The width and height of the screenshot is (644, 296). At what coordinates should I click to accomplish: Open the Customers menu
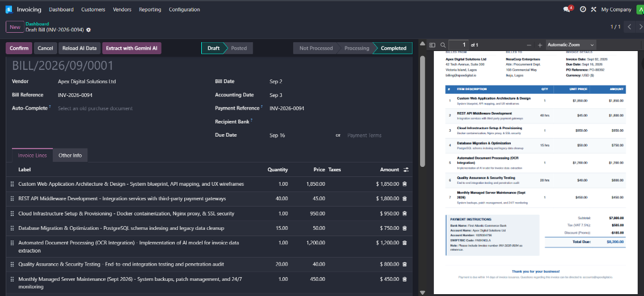click(x=93, y=9)
